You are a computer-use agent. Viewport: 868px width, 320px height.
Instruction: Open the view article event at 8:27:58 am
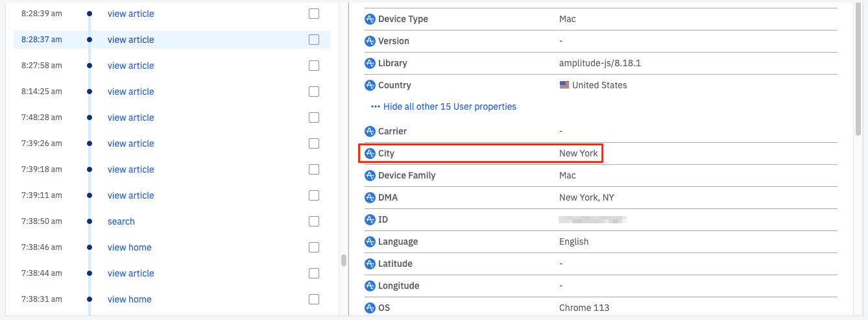tap(131, 66)
